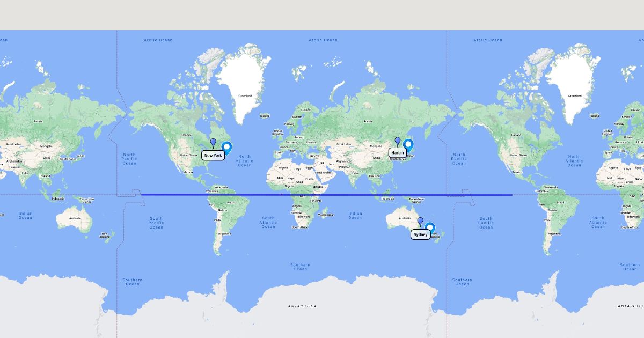Open the New York label box
Image resolution: width=644 pixels, height=338 pixels.
[213, 156]
